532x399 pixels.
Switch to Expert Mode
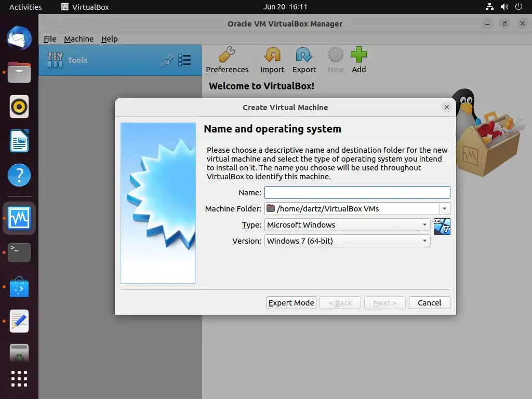tap(291, 303)
